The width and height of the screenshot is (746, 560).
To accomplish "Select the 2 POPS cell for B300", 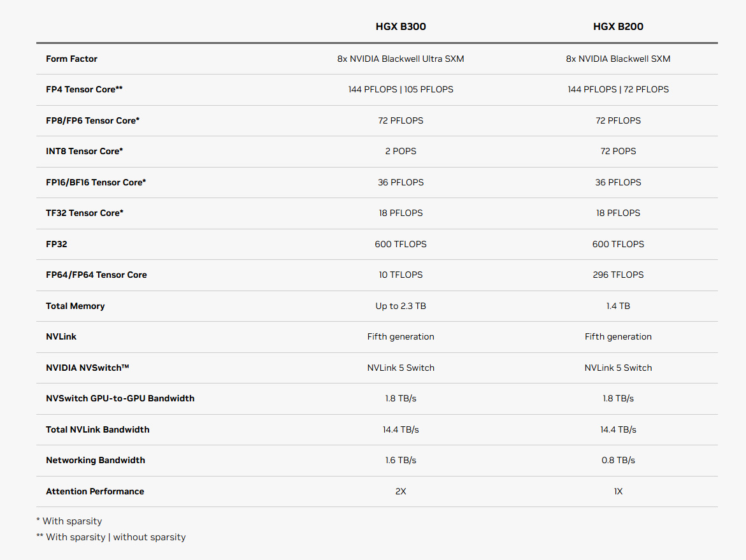I will coord(401,151).
